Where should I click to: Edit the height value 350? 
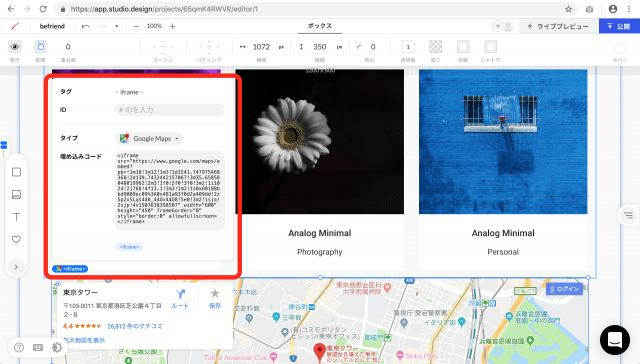coord(320,47)
